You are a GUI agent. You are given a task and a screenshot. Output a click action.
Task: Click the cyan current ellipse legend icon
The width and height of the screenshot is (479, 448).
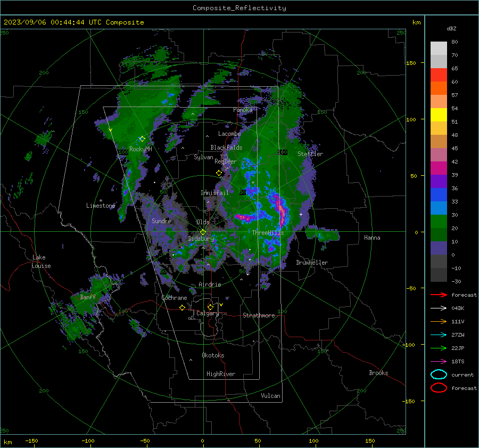(439, 374)
